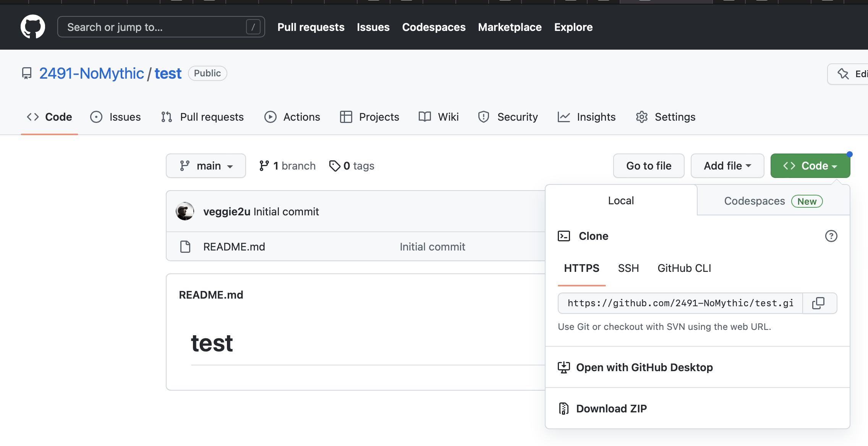Open the veggie2u username link
Viewport: 868px width, 446px height.
pyautogui.click(x=227, y=212)
